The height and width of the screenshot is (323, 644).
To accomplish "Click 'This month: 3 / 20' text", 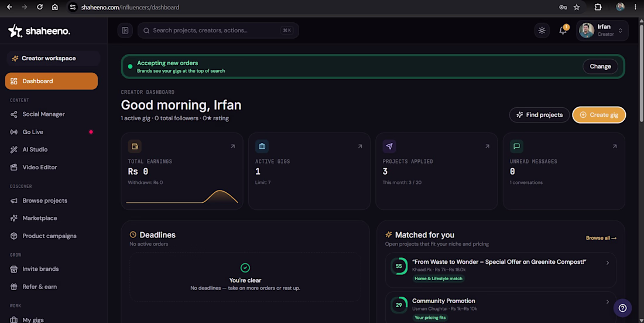I will coord(402,182).
